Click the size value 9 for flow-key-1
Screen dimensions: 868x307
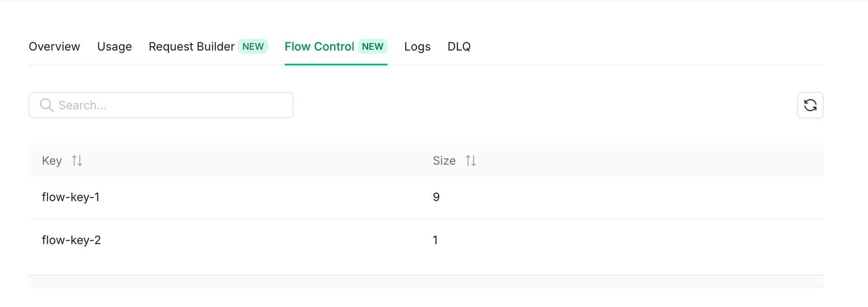click(436, 197)
